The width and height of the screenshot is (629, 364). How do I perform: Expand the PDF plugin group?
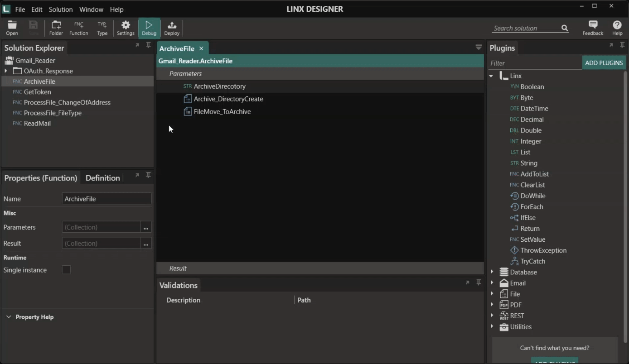(492, 305)
